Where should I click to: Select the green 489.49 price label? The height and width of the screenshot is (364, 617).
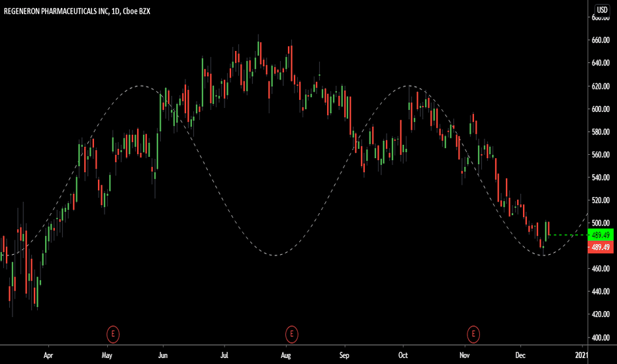coord(600,235)
